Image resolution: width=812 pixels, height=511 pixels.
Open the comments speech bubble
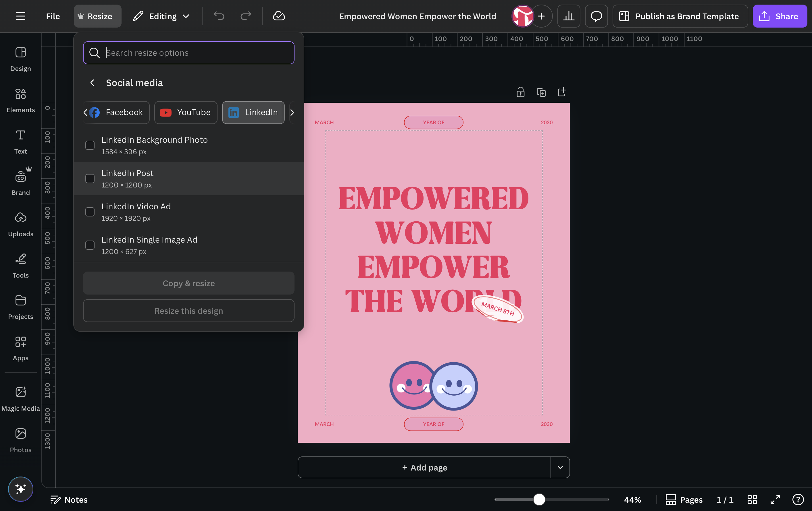click(x=596, y=16)
